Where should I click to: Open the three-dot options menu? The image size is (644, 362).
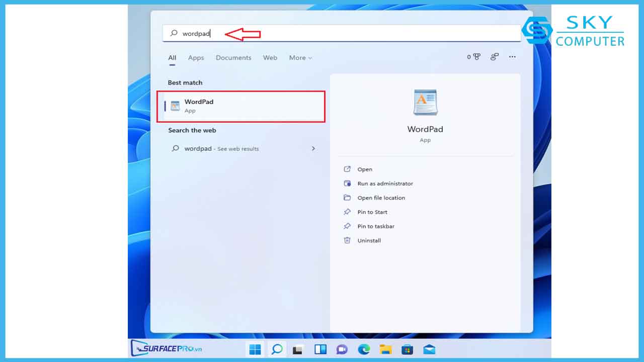click(x=512, y=57)
